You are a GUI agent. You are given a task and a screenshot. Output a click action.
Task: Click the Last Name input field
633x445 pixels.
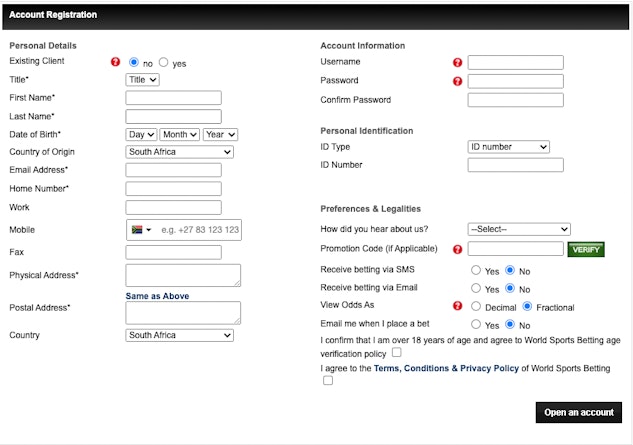pyautogui.click(x=174, y=117)
